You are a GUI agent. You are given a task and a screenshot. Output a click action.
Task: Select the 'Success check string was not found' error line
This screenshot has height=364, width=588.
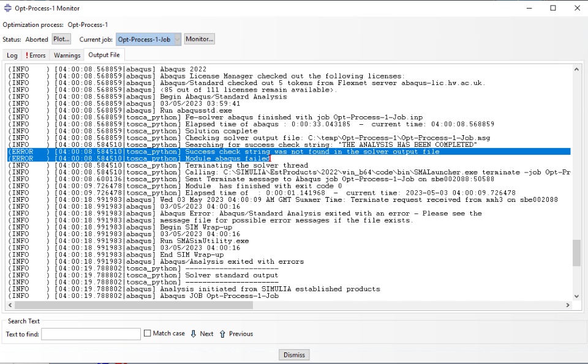[x=289, y=152]
